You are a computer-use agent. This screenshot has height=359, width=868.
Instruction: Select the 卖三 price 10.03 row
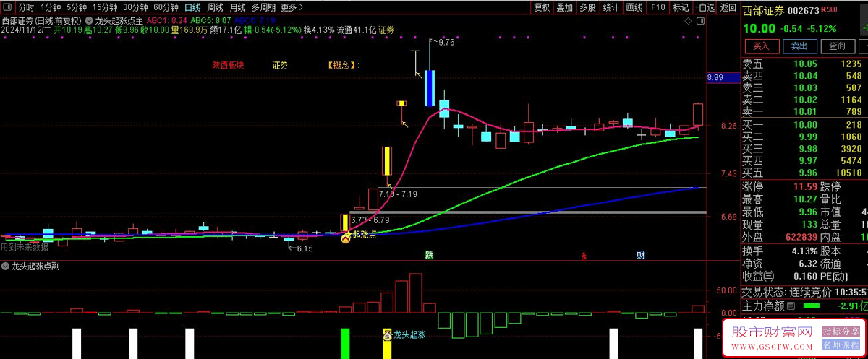click(x=804, y=87)
